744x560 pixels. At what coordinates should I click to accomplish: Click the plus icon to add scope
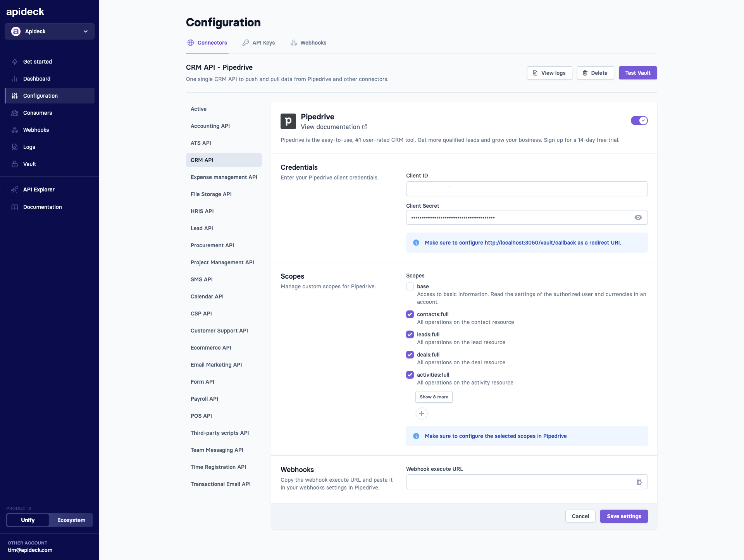[x=422, y=414]
